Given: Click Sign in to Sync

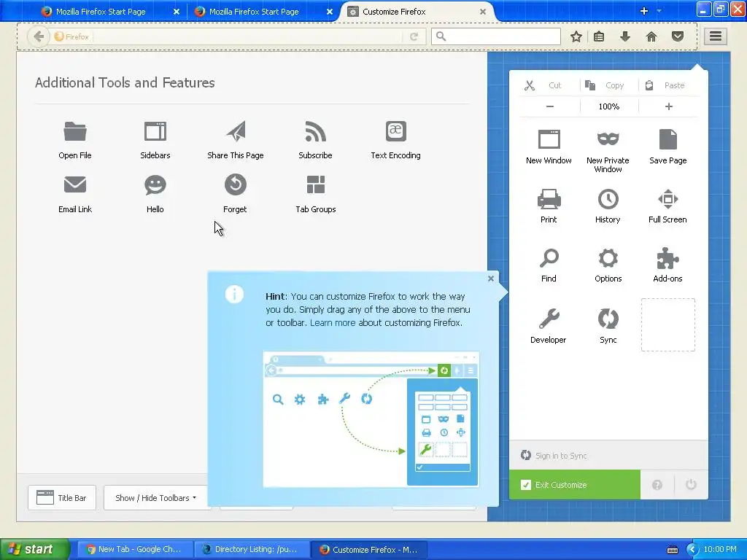Looking at the screenshot, I should pyautogui.click(x=608, y=455).
